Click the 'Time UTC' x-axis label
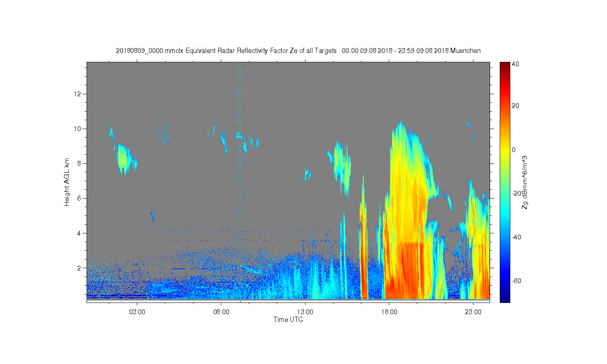607x364 pixels. [288, 320]
